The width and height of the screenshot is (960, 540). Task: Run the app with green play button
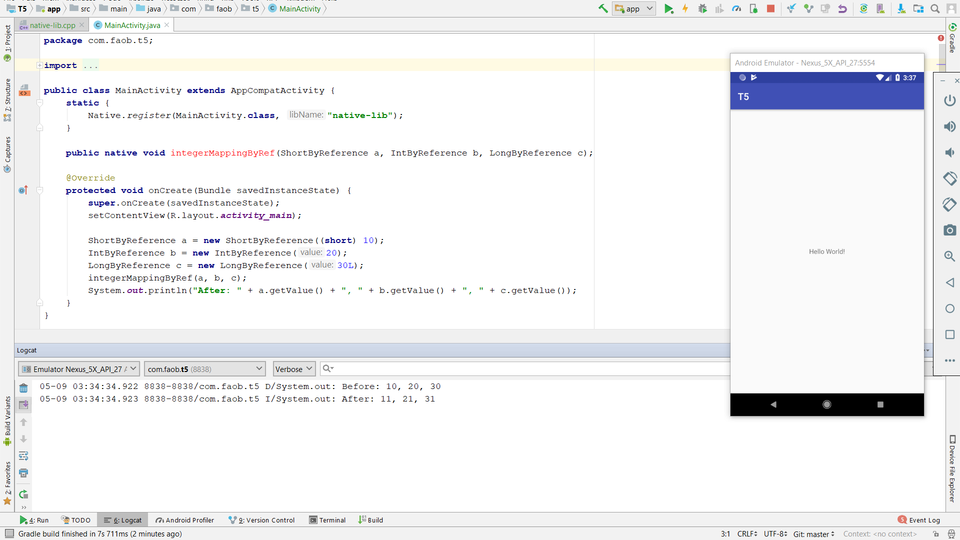pos(669,9)
